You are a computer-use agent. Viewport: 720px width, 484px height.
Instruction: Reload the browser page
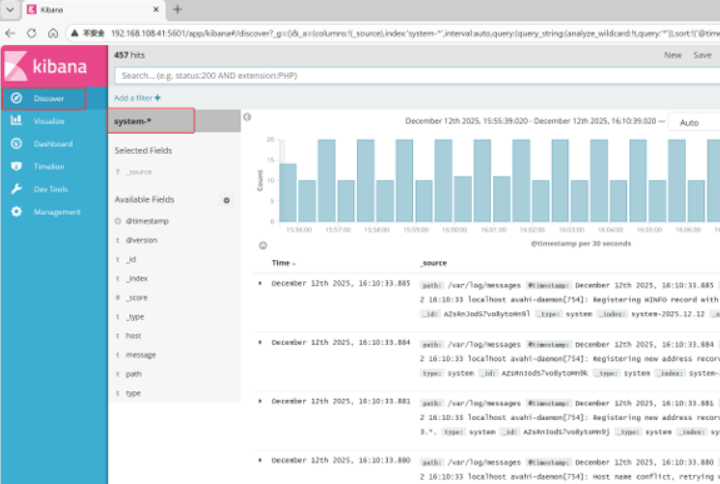pos(32,33)
